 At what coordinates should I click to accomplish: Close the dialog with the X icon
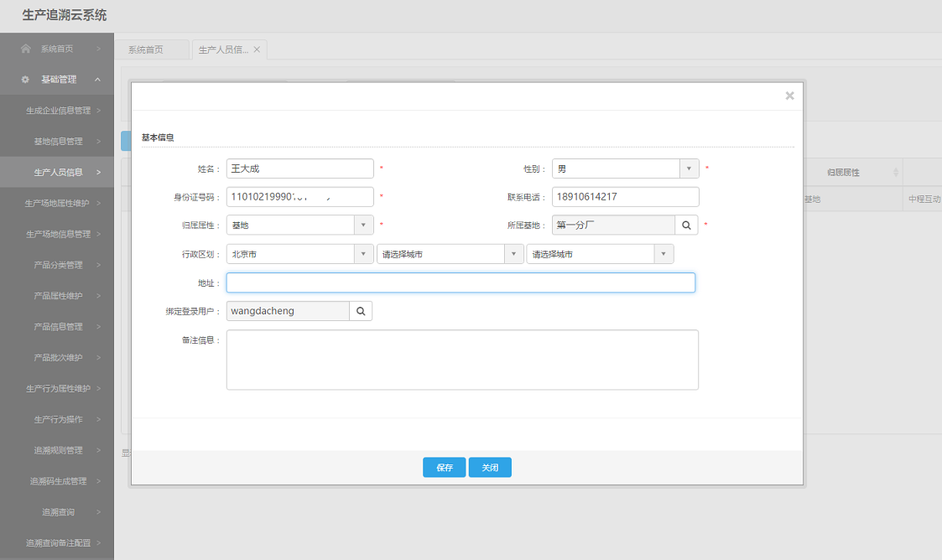(x=789, y=96)
